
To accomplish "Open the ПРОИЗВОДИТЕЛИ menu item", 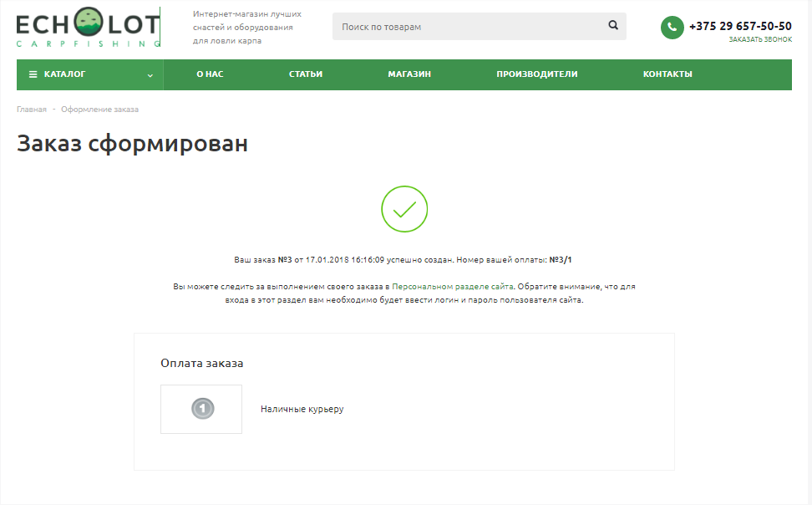I will point(537,74).
